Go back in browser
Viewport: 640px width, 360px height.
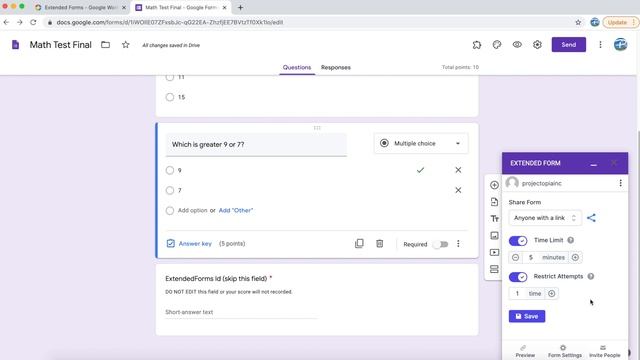coord(6,22)
